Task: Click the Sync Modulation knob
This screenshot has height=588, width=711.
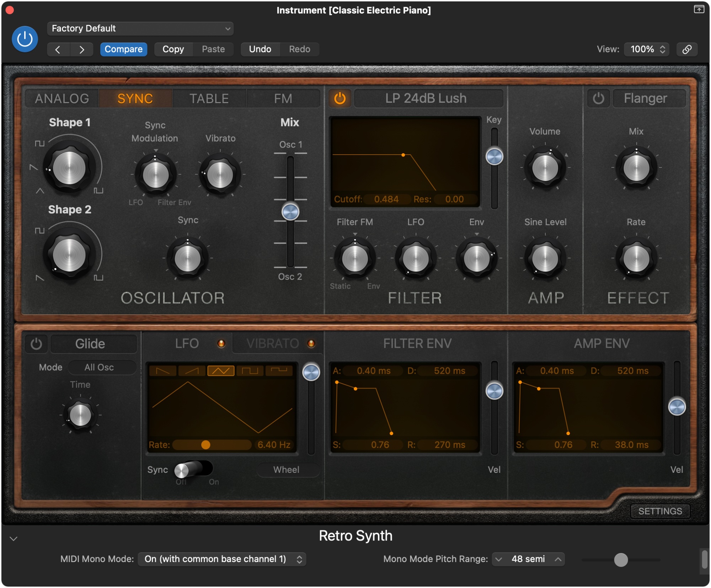Action: 155,175
